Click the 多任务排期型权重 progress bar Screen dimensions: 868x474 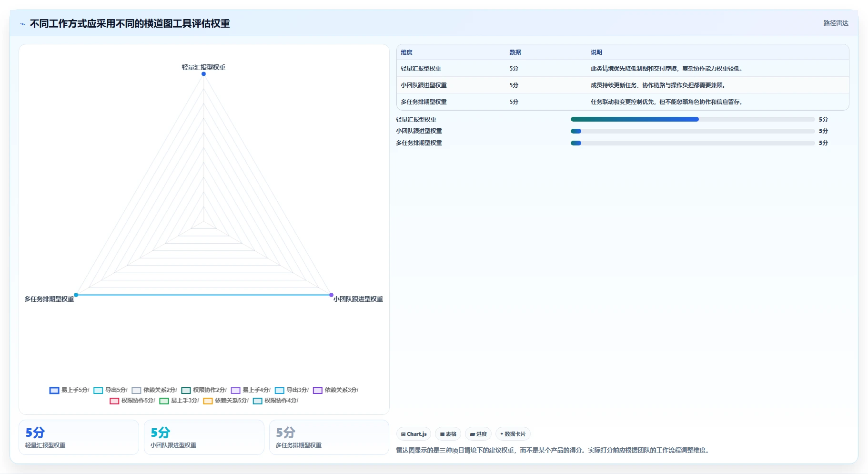(x=693, y=143)
